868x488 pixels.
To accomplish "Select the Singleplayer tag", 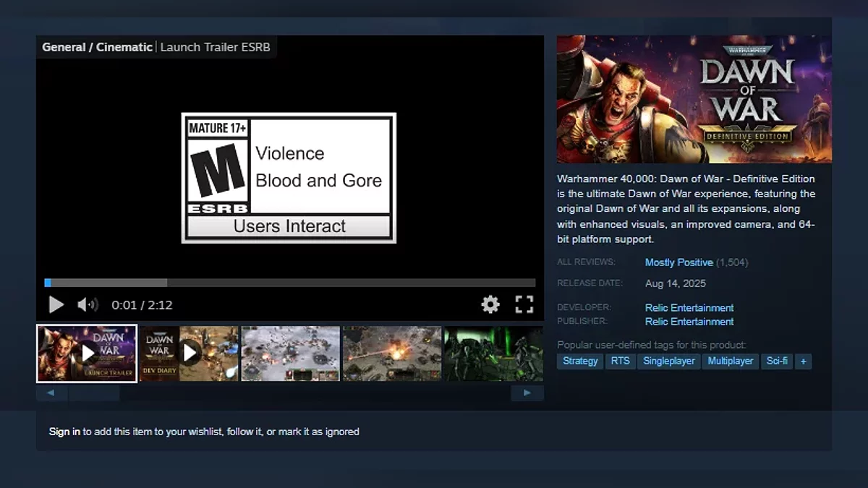I will pyautogui.click(x=668, y=361).
